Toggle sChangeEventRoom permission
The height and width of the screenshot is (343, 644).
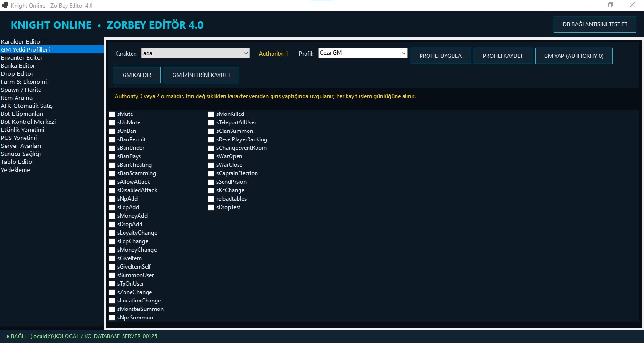pos(211,148)
